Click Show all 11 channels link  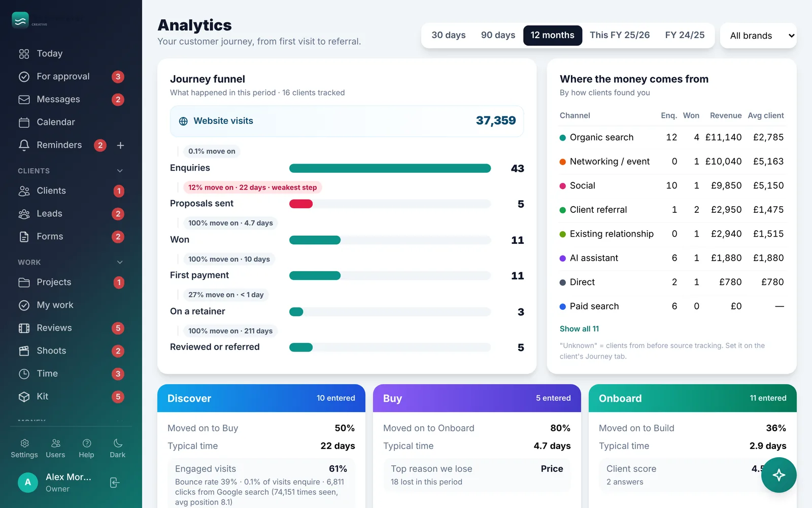579,329
